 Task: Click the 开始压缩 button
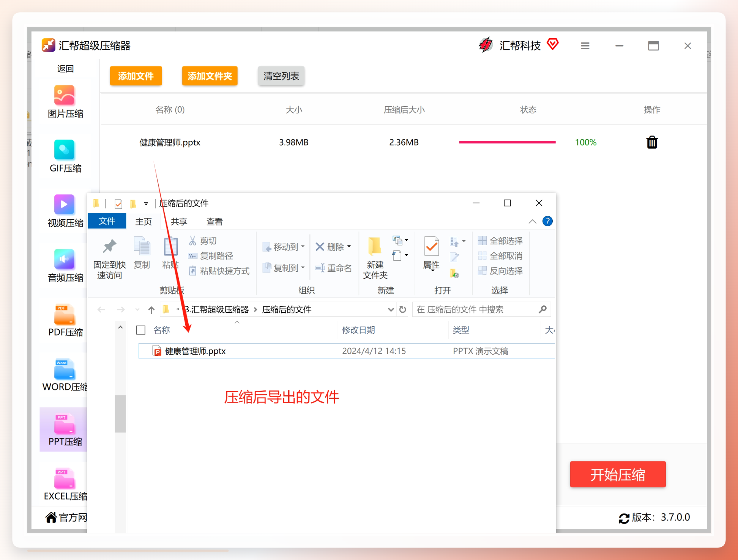pyautogui.click(x=618, y=474)
